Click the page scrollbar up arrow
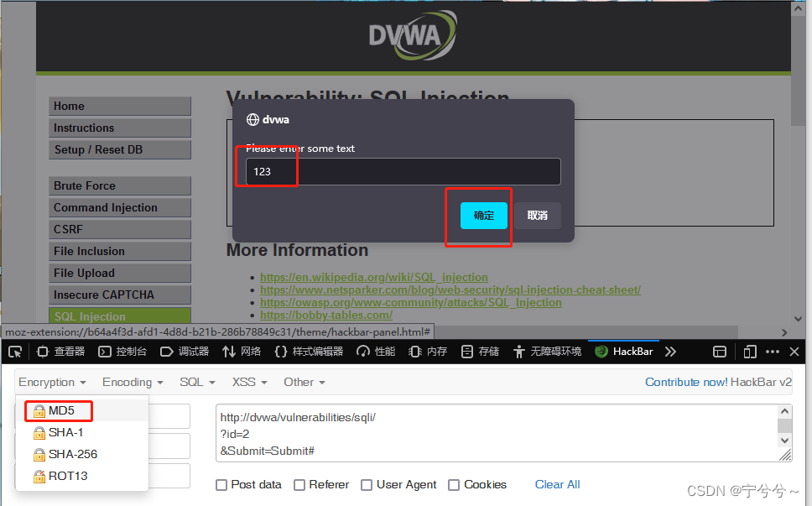Screen dimensions: 812x506 (798, 8)
